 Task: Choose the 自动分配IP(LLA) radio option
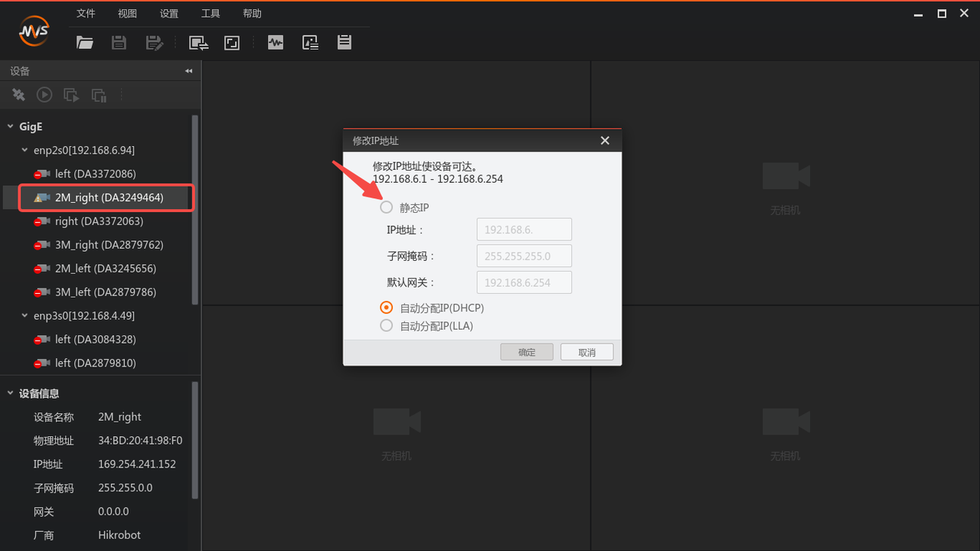coord(387,326)
